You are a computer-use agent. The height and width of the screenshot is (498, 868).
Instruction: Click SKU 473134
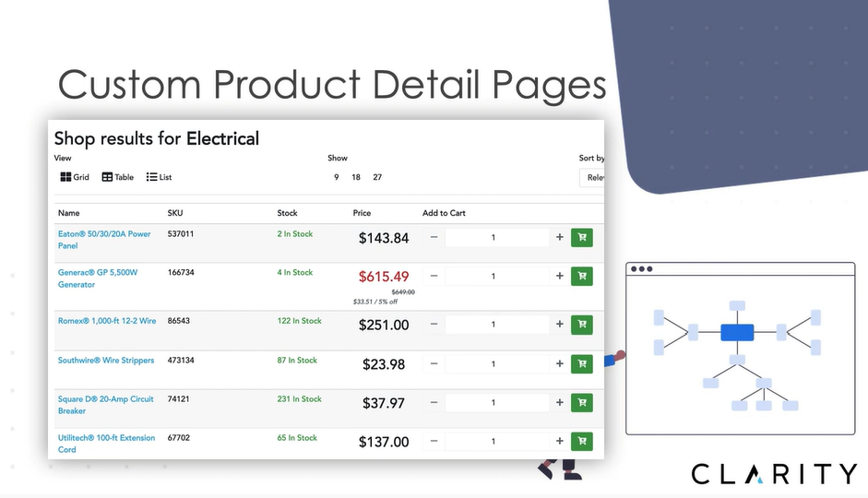click(181, 361)
